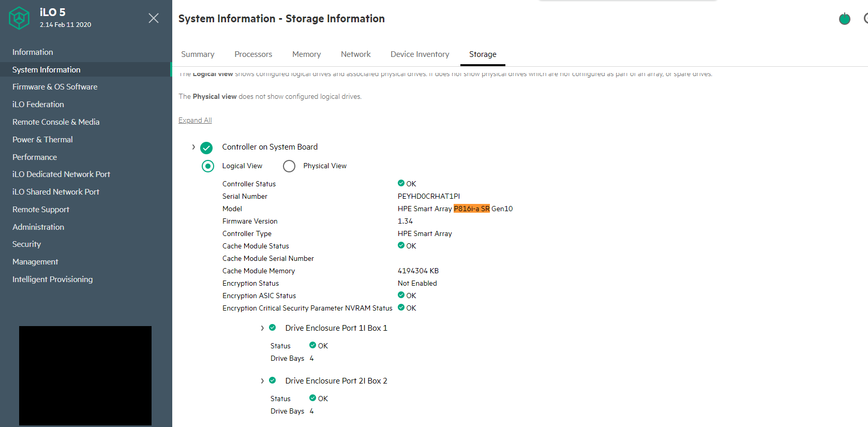Click the green check icon beside Controller on System Board

click(206, 148)
